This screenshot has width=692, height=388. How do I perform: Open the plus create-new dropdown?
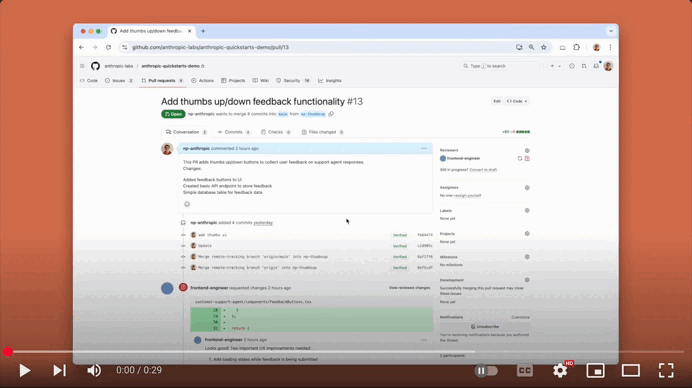click(x=555, y=66)
